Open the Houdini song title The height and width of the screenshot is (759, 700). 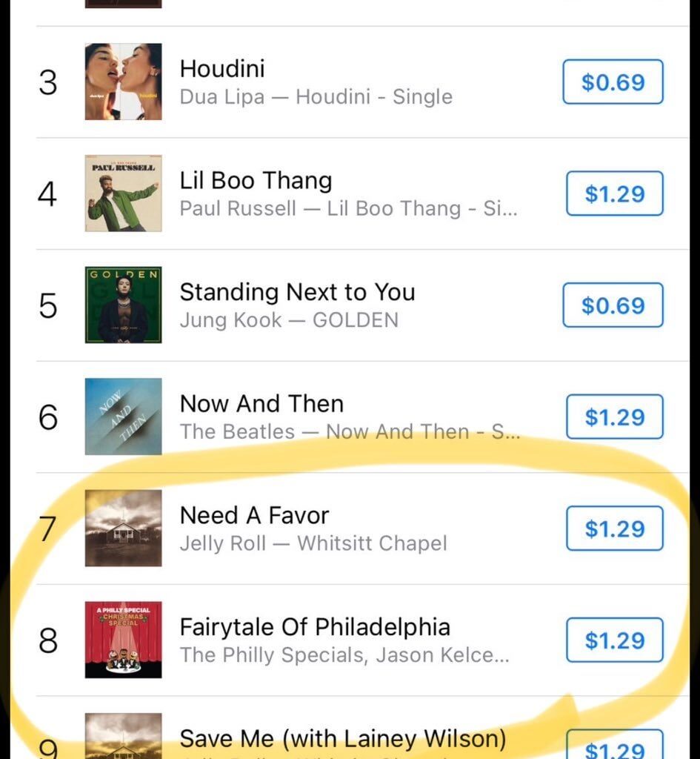point(222,68)
